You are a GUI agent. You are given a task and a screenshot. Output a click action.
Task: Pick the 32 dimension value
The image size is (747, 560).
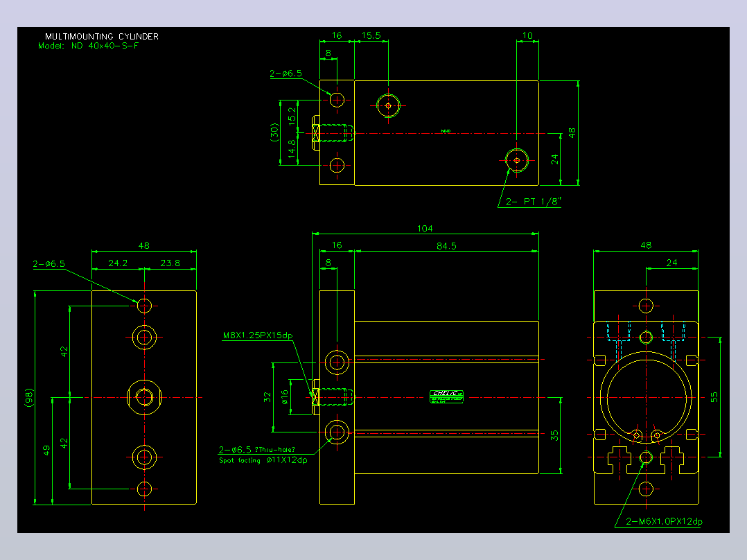pos(267,397)
